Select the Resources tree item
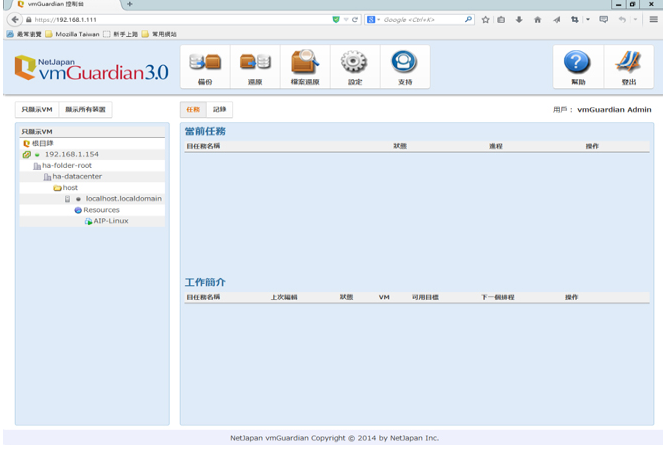Image resolution: width=669 pixels, height=452 pixels. coord(102,210)
